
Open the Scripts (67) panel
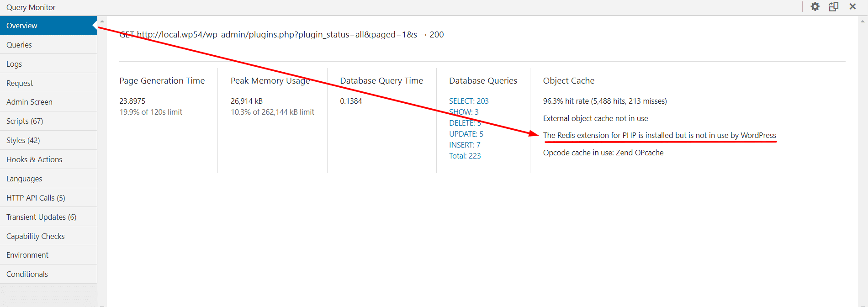coord(48,121)
